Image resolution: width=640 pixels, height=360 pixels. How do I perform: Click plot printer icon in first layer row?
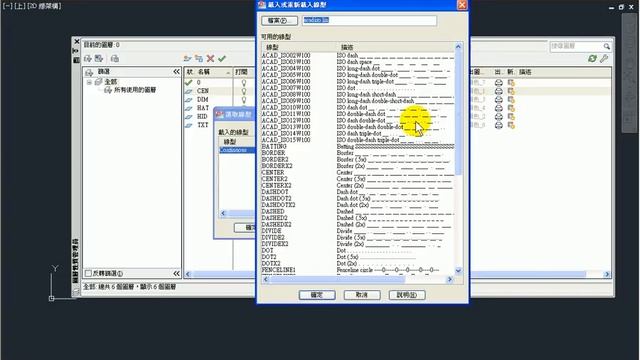click(498, 82)
